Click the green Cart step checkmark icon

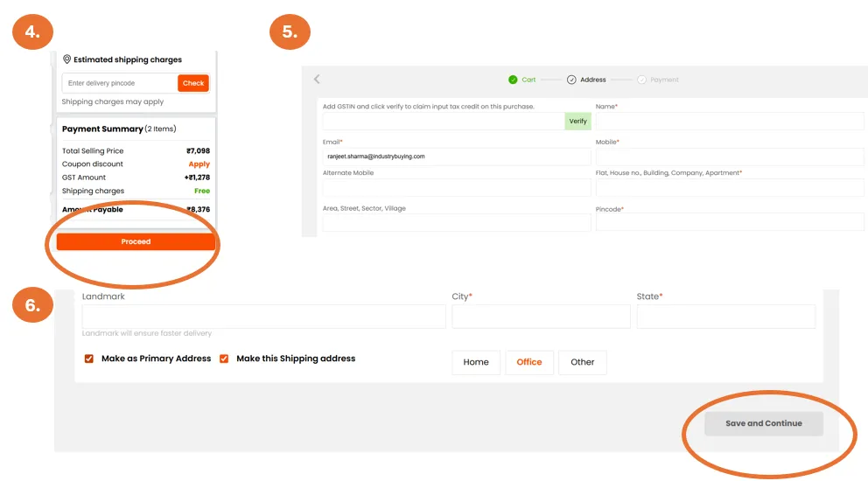(513, 80)
